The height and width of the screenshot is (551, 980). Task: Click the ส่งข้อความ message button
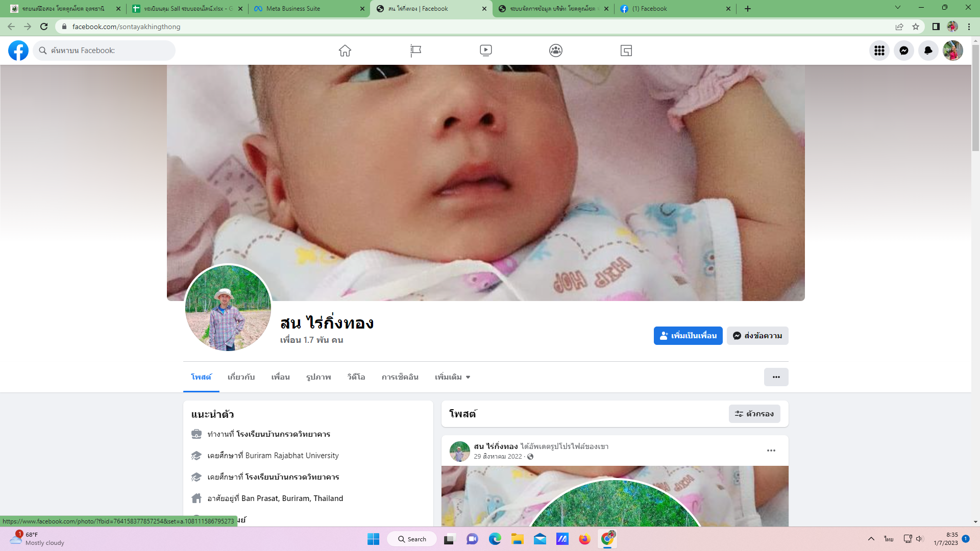(x=757, y=336)
